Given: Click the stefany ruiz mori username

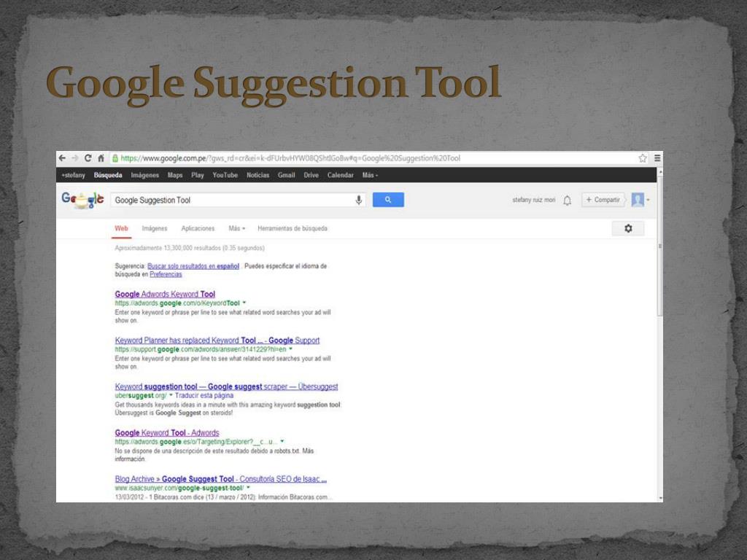Looking at the screenshot, I should [533, 200].
